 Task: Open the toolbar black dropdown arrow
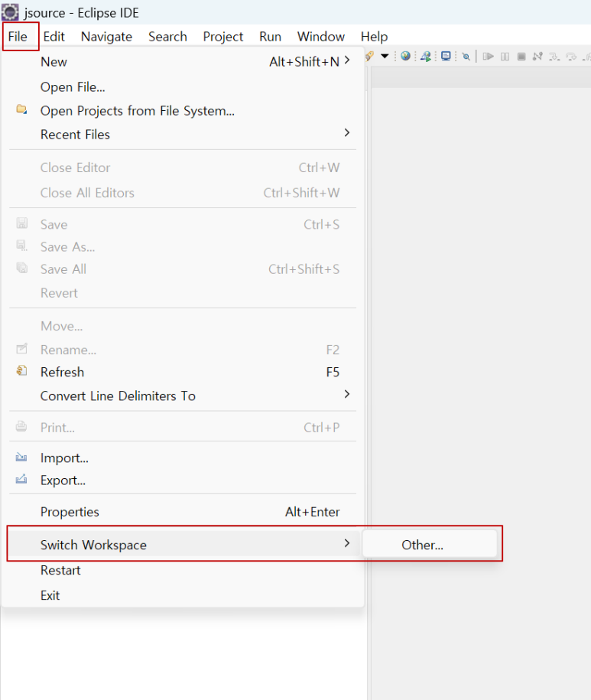[385, 57]
